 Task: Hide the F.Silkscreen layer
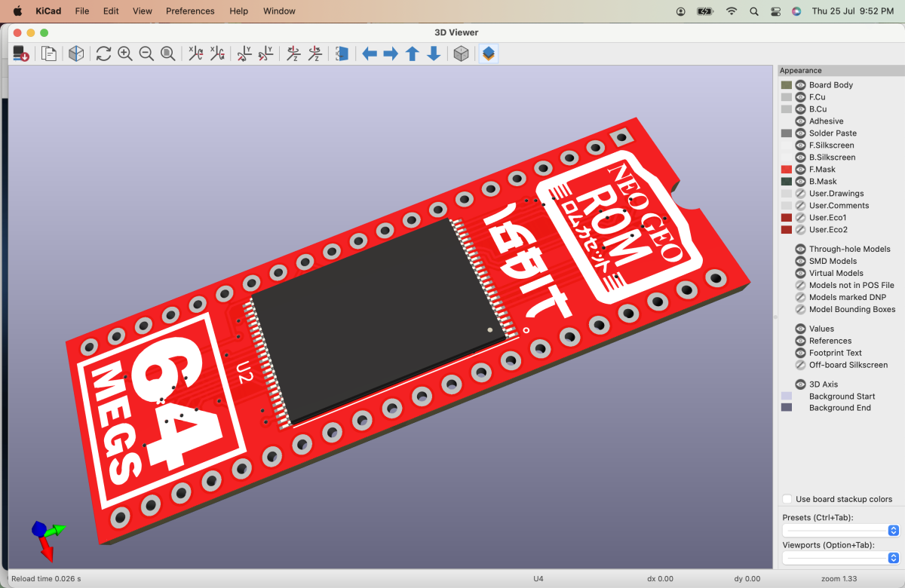pos(801,145)
